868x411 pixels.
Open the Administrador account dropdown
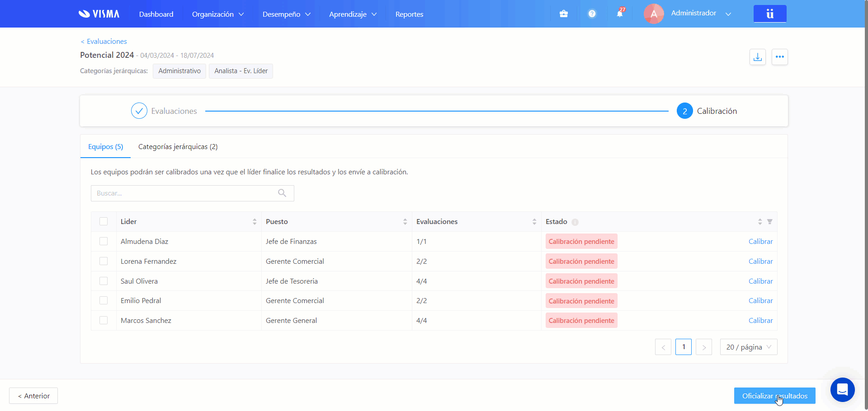728,14
